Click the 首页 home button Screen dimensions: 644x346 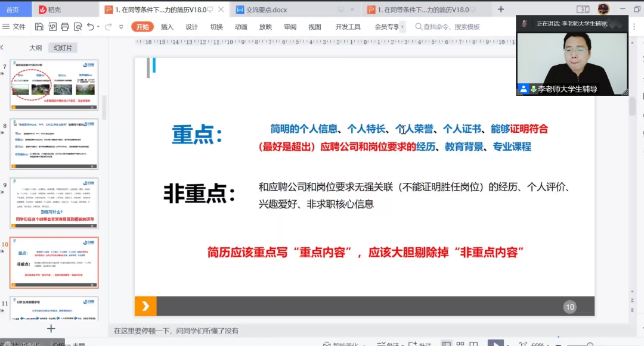(13, 10)
